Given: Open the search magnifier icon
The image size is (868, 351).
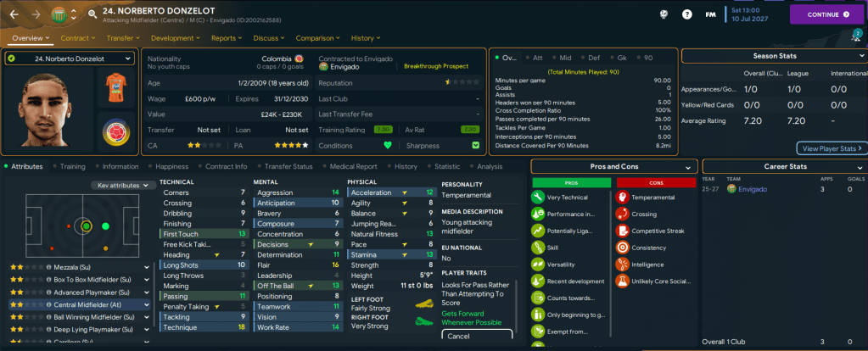Looking at the screenshot, I should (92, 14).
